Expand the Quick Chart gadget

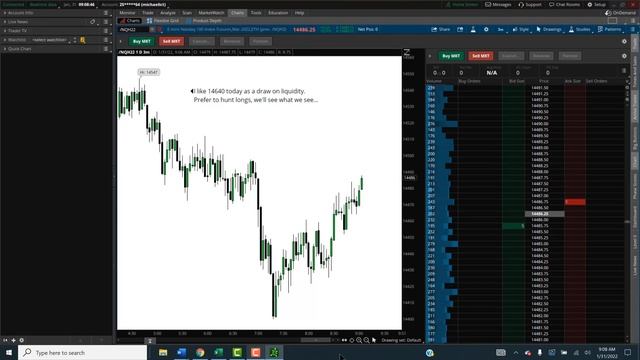click(x=5, y=49)
